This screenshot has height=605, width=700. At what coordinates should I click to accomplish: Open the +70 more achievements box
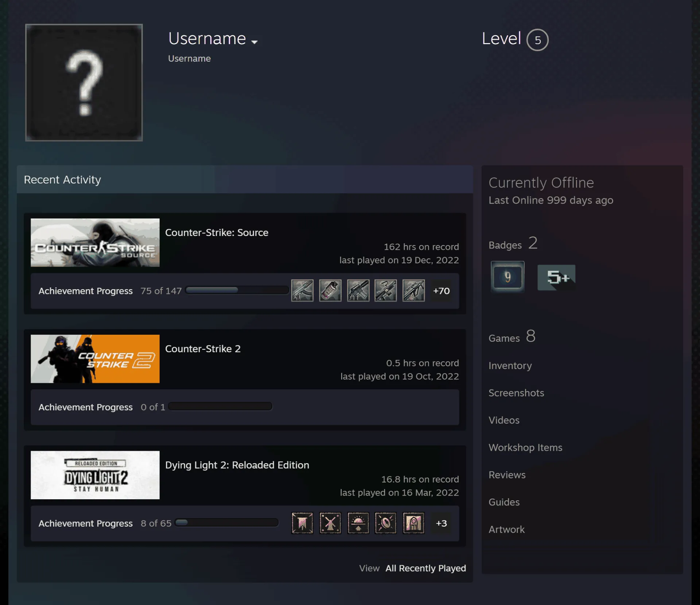[x=441, y=291]
